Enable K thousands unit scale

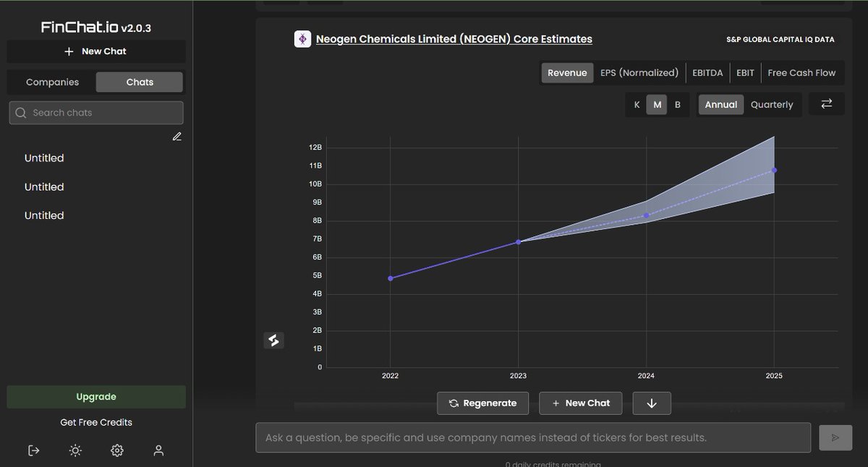coord(637,104)
